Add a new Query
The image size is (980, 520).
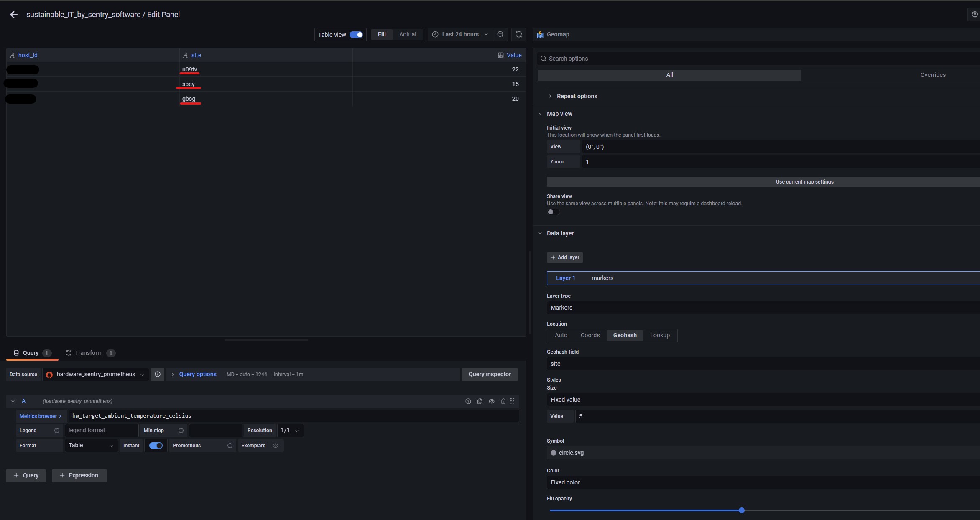[26, 475]
